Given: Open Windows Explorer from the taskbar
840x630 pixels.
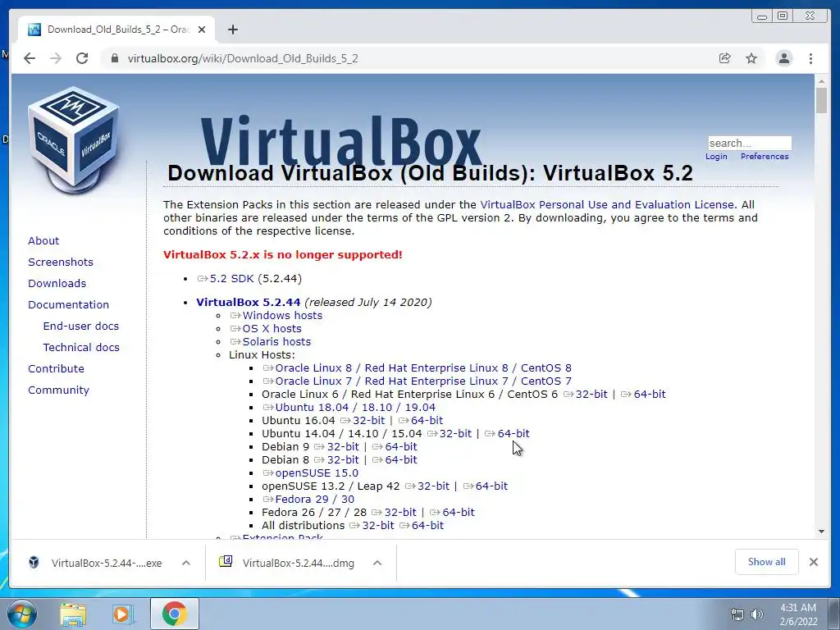Looking at the screenshot, I should (73, 614).
